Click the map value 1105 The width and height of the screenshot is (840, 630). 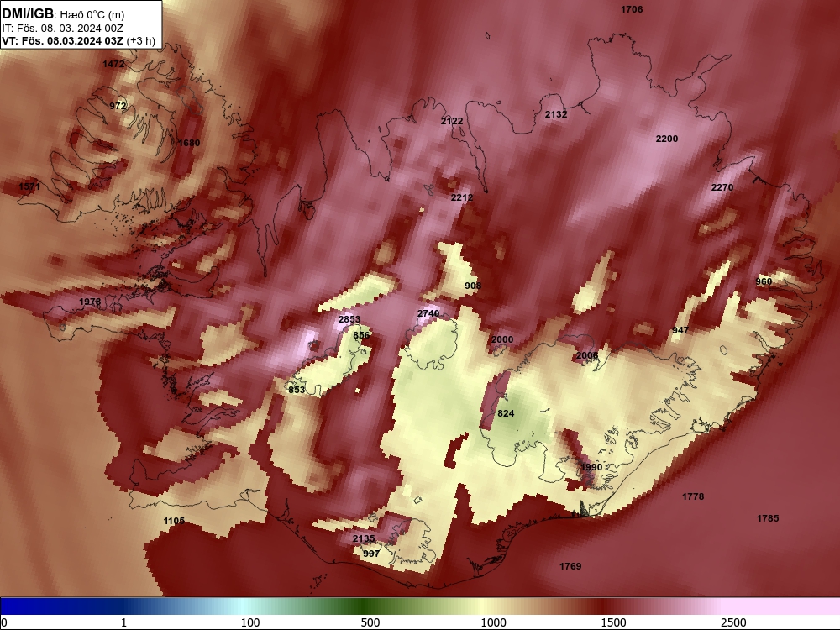point(174,521)
